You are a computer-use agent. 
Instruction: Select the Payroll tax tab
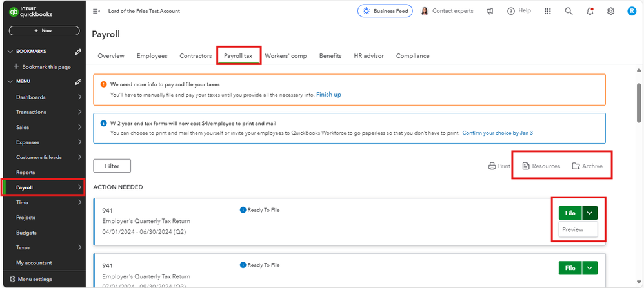pos(238,56)
